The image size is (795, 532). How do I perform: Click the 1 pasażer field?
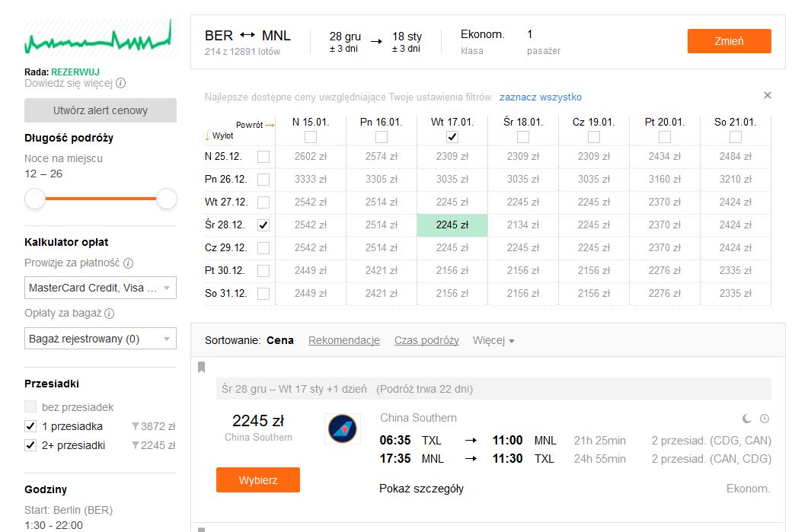[x=544, y=42]
